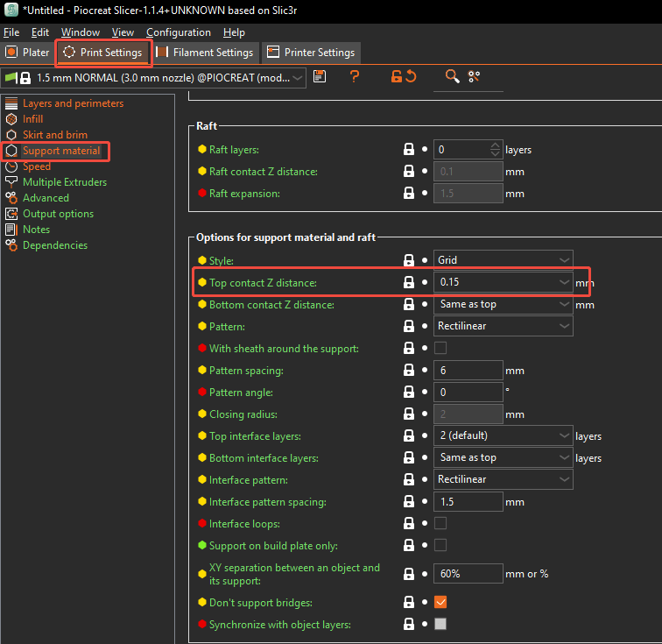Expand the Top contact Z distance dropdown
Image resolution: width=662 pixels, height=644 pixels.
564,282
